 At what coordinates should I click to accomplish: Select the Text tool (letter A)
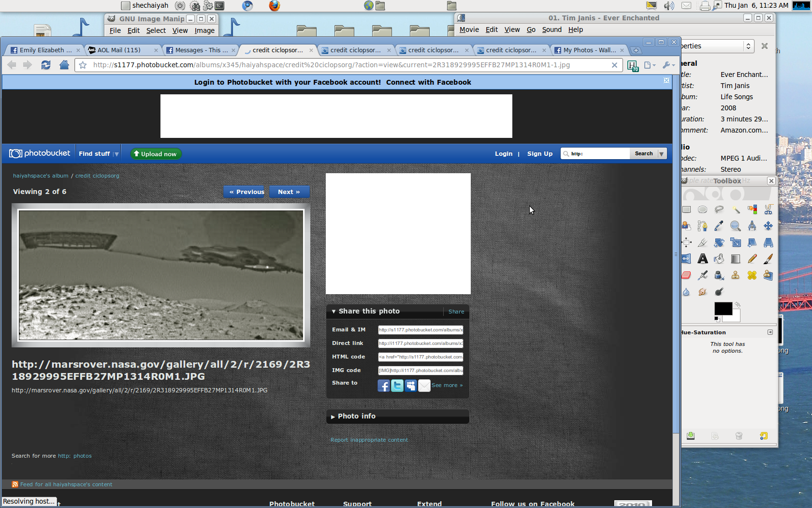[x=703, y=259]
